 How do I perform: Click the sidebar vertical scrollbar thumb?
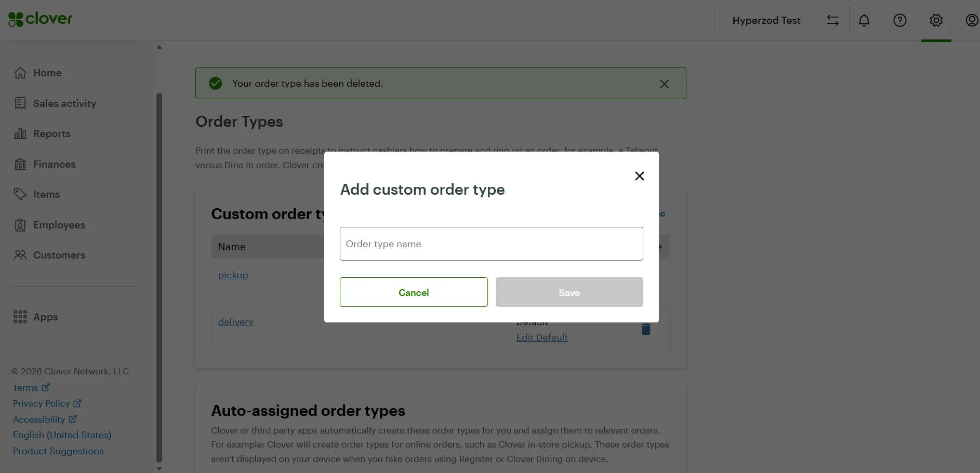point(159,278)
